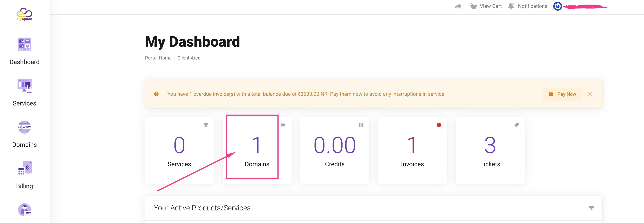Open the Dashboard sidebar icon

25,44
